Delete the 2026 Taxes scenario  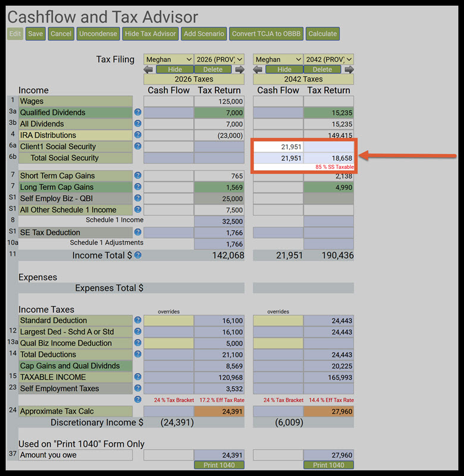click(213, 70)
